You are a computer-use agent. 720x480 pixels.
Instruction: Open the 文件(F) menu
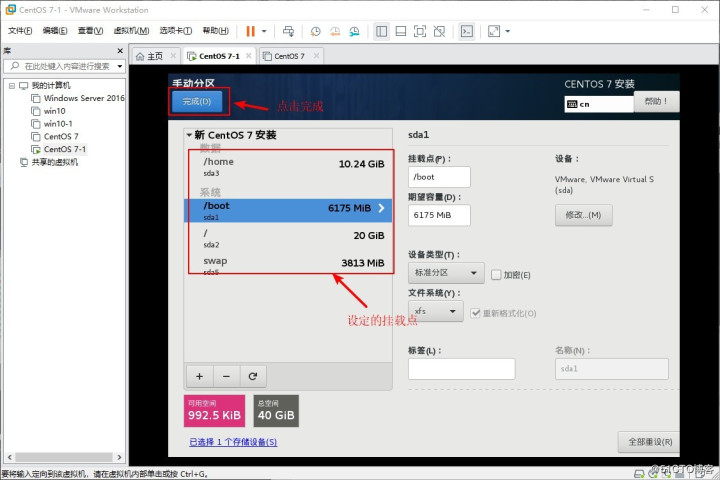tap(20, 31)
